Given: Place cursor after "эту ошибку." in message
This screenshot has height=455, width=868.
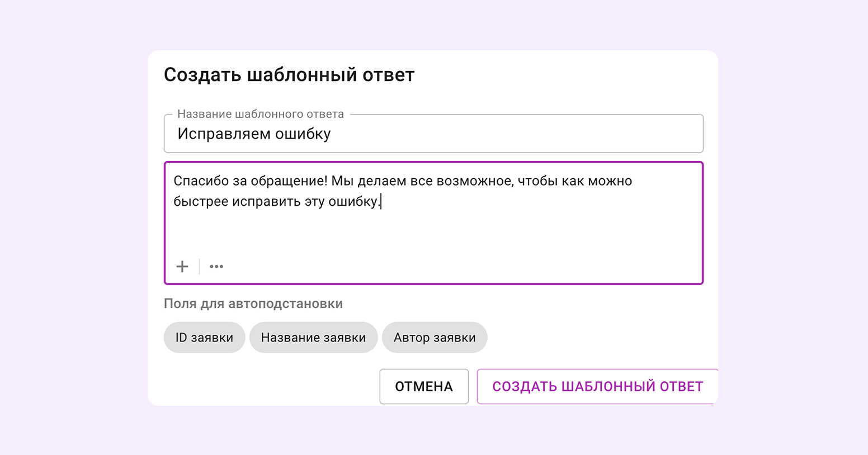Looking at the screenshot, I should [380, 201].
